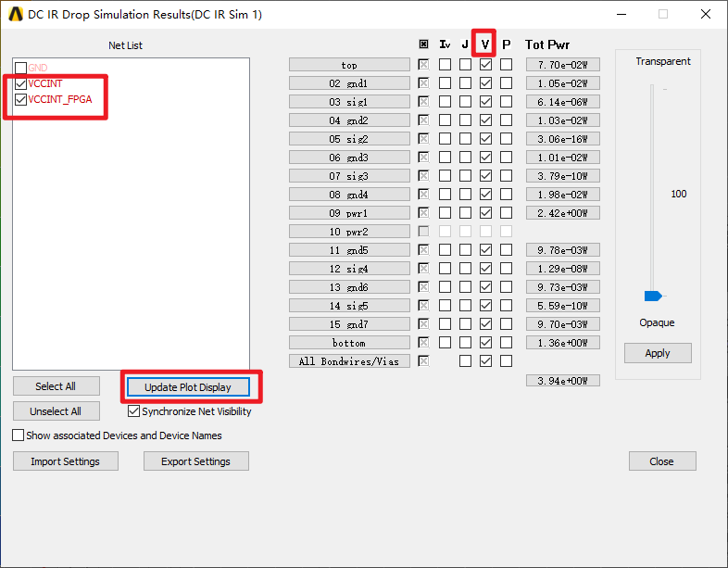Toggle the X box for 09 pwr1 layer
Screen dimensions: 728x568
coord(423,213)
